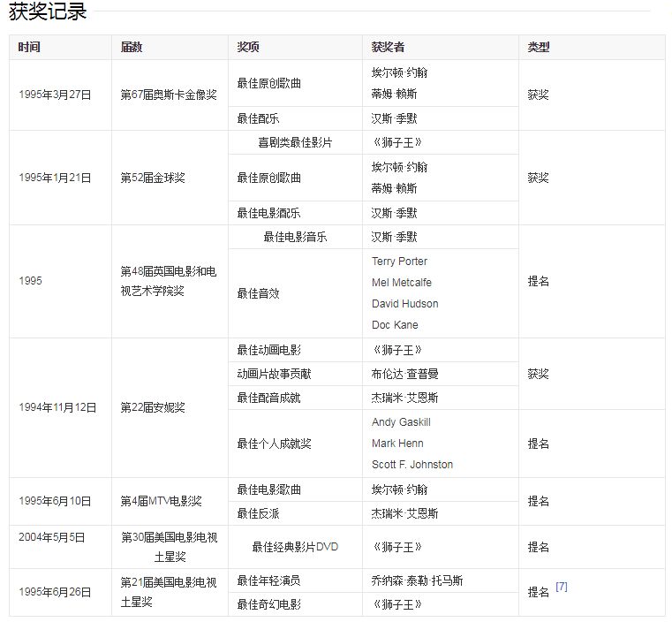Click 提名 in the MTV电影奖 row
The width and height of the screenshot is (672, 622).
(539, 501)
